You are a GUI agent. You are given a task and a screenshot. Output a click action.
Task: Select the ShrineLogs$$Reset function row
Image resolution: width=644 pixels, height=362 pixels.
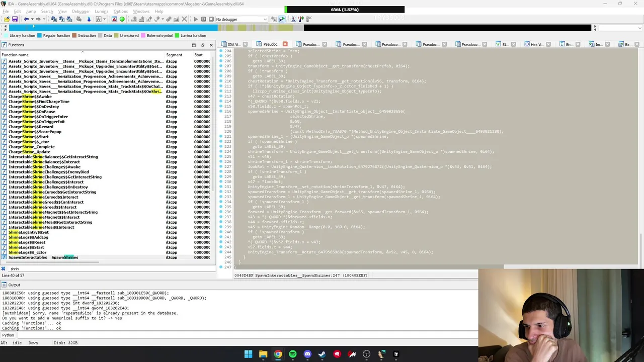(x=106, y=242)
